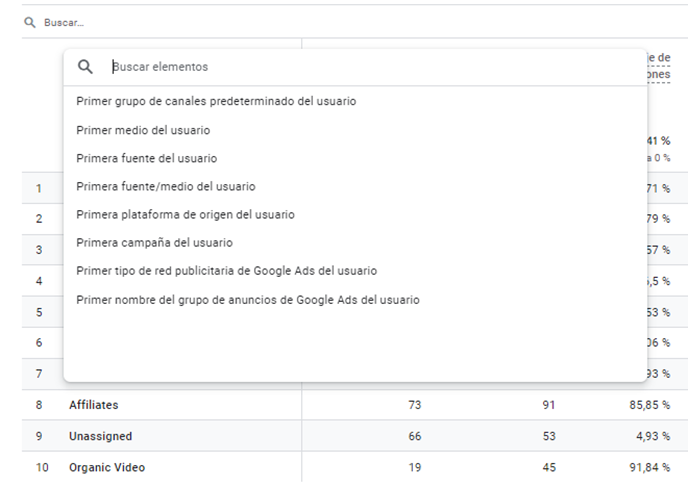
Task: Select Primer grupo de canales predeterminado del usuario
Action: tap(216, 101)
